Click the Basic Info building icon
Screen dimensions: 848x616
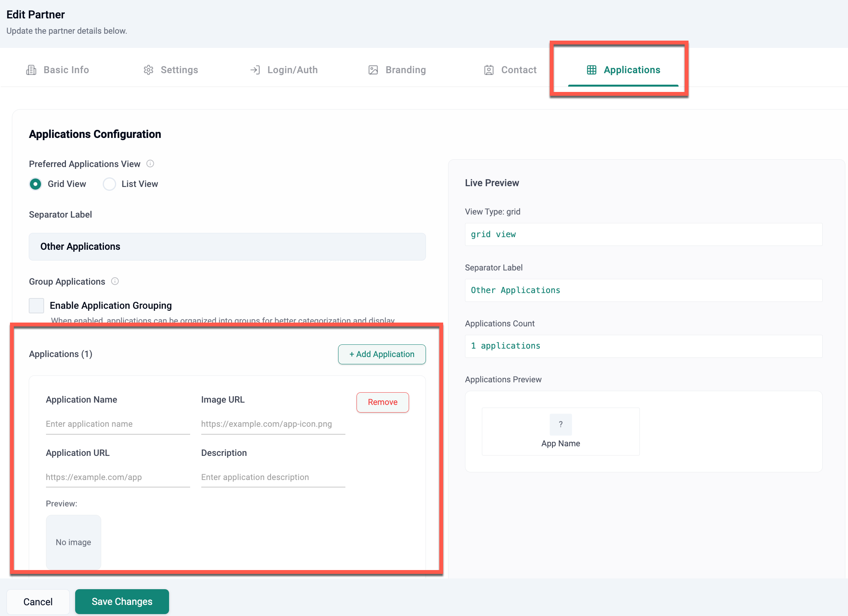pos(31,70)
